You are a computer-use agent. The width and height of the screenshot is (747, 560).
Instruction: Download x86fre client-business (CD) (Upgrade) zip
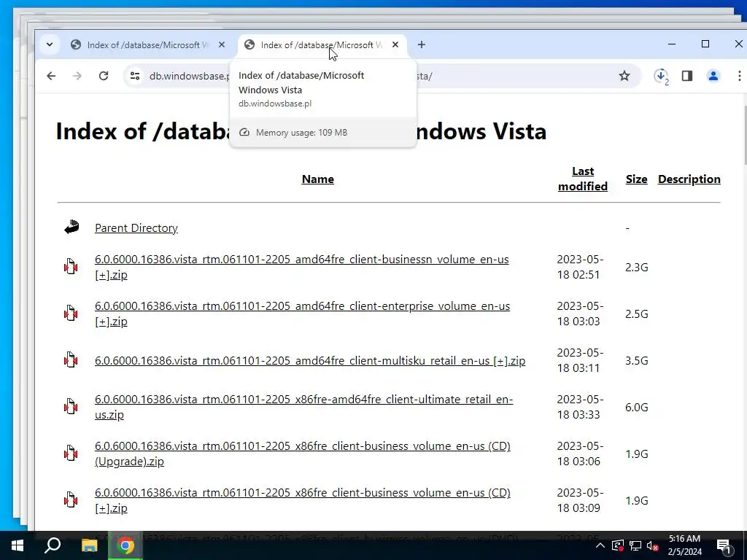tap(303, 454)
